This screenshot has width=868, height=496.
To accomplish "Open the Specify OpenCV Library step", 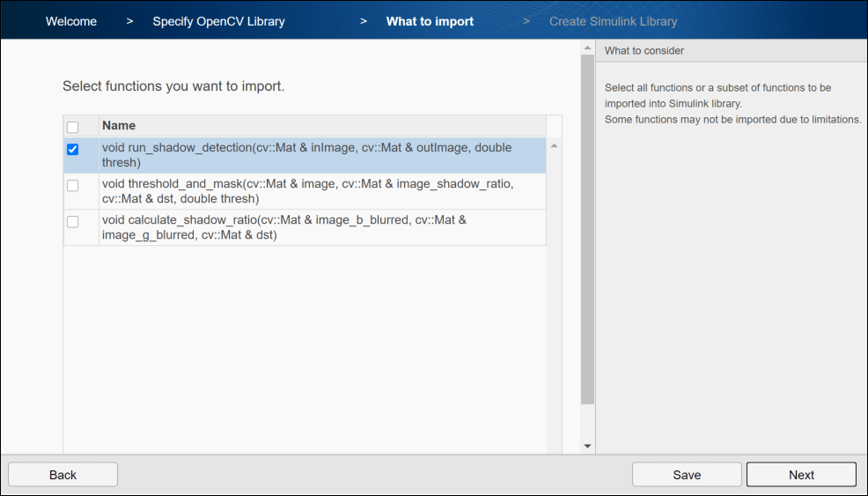I will tap(218, 21).
